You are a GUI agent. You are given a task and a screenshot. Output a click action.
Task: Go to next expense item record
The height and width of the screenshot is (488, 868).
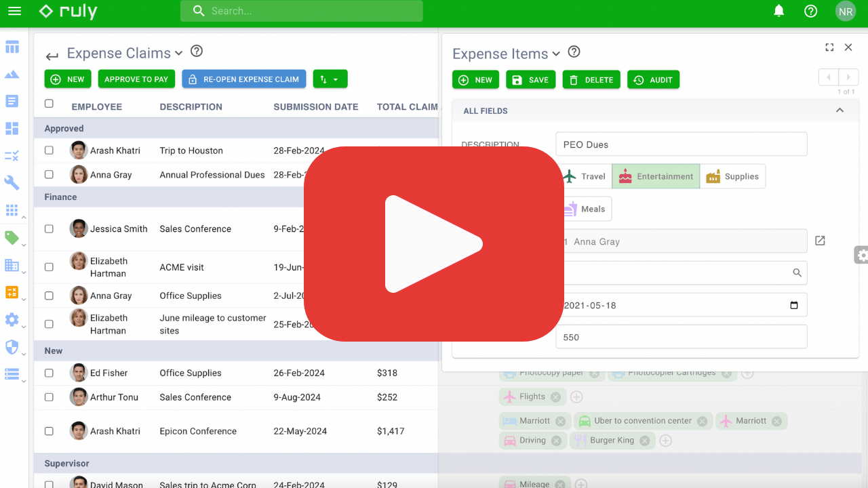point(848,77)
